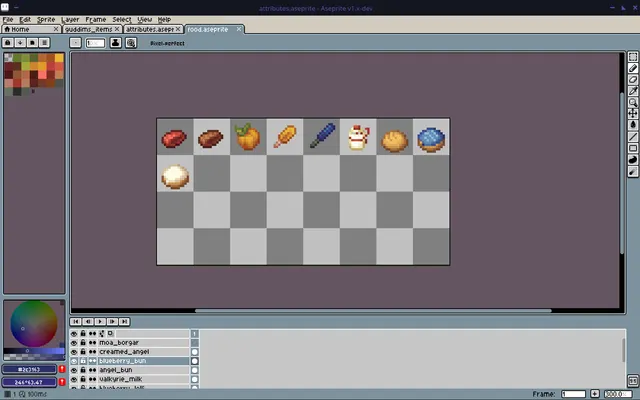Jump to last frame button
640x400 pixels.
coord(124,322)
